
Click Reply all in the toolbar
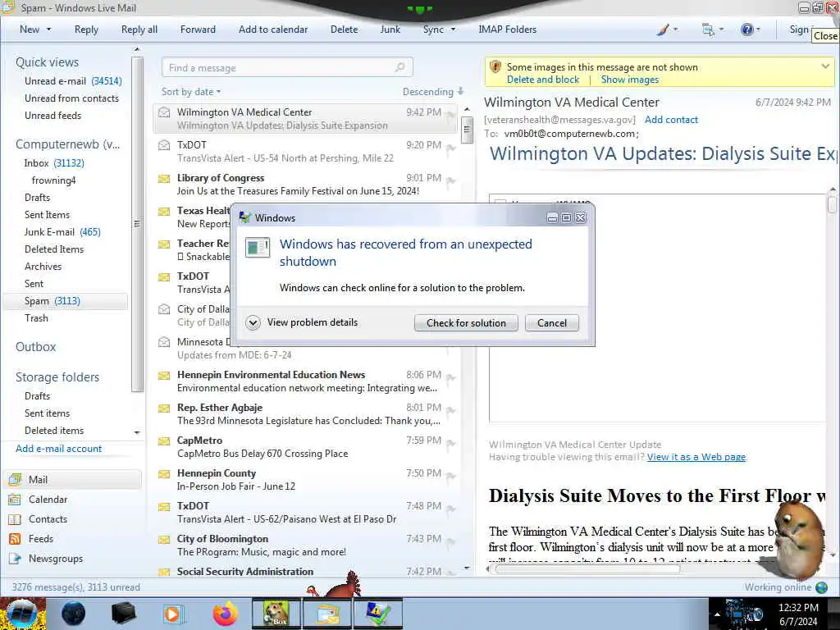(139, 30)
